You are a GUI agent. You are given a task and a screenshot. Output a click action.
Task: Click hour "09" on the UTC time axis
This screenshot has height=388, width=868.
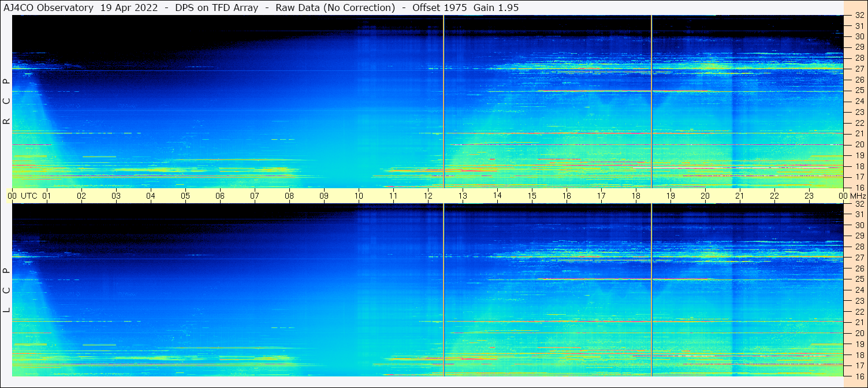(x=324, y=196)
